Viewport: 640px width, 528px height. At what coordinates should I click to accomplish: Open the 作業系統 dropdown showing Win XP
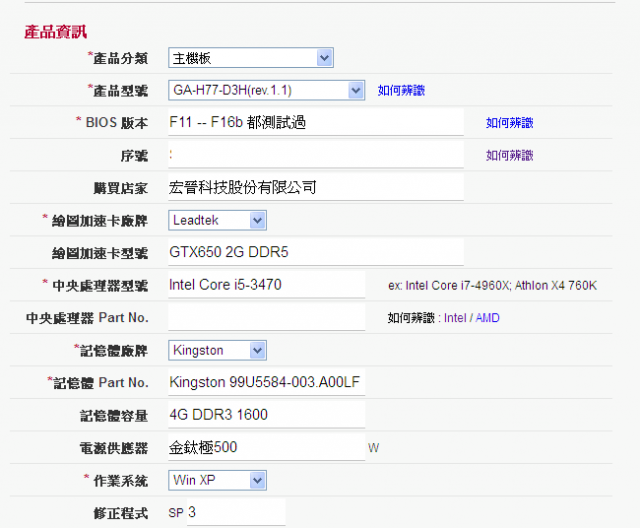[217, 480]
